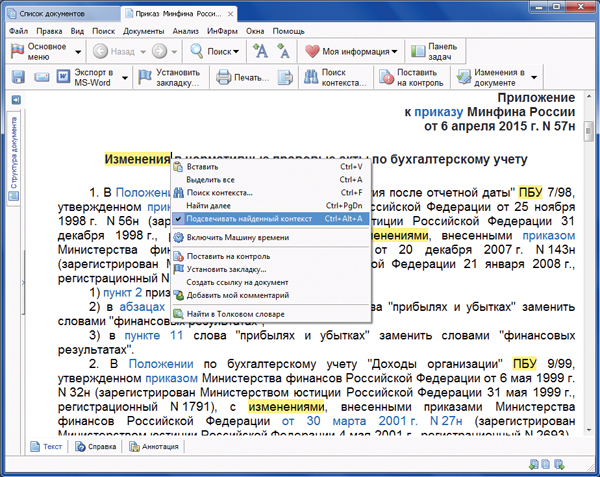Click the decrease font size icon

point(283,51)
